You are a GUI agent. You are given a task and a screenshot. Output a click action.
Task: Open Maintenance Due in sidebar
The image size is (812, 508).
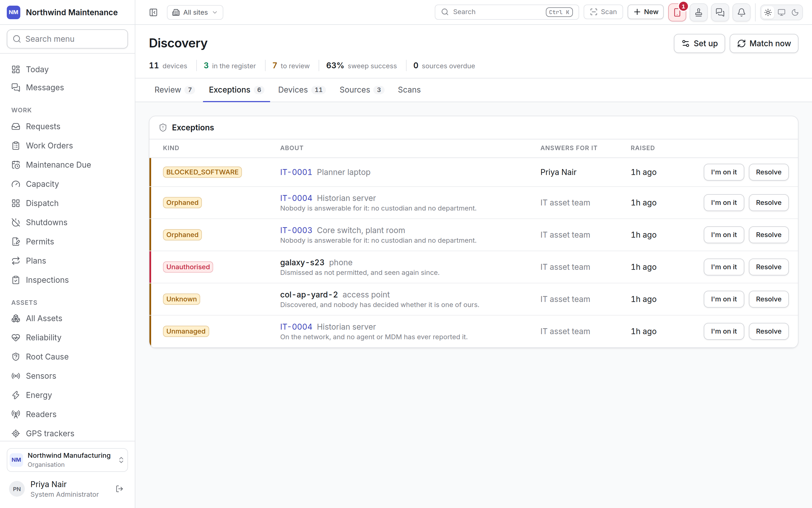point(67,165)
